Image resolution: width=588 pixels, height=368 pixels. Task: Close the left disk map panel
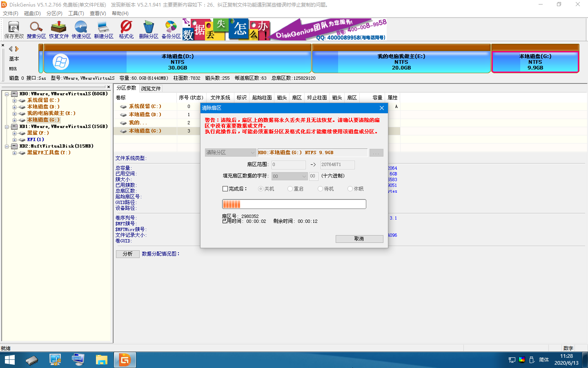point(3,45)
